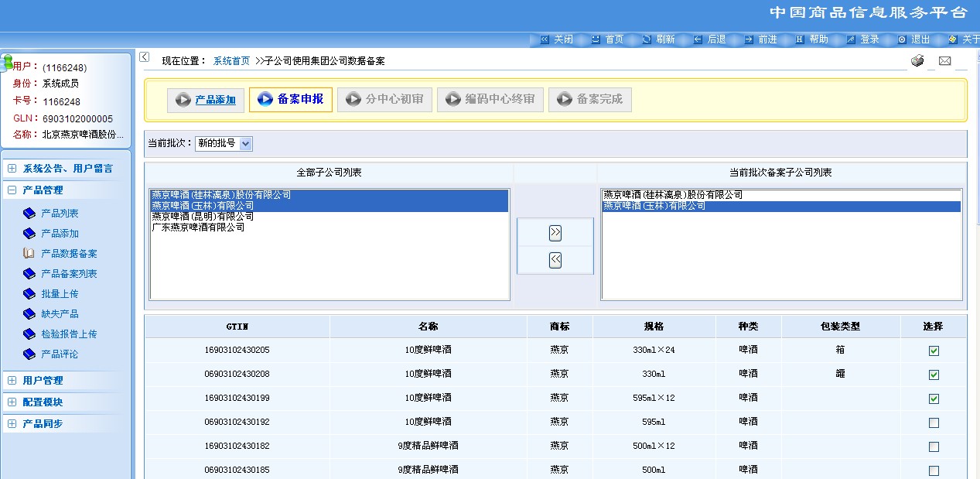980x479 pixels.
Task: Click the printer icon at top right
Action: click(x=917, y=61)
